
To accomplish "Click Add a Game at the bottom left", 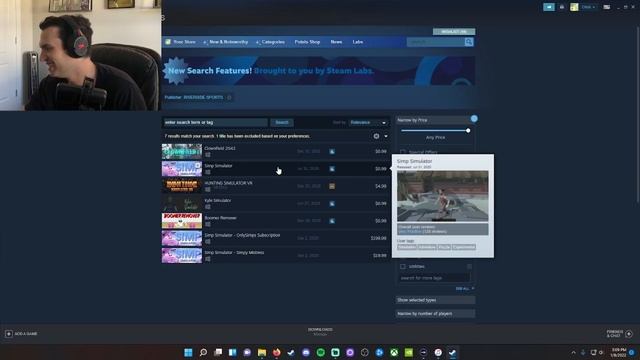I will [x=21, y=334].
